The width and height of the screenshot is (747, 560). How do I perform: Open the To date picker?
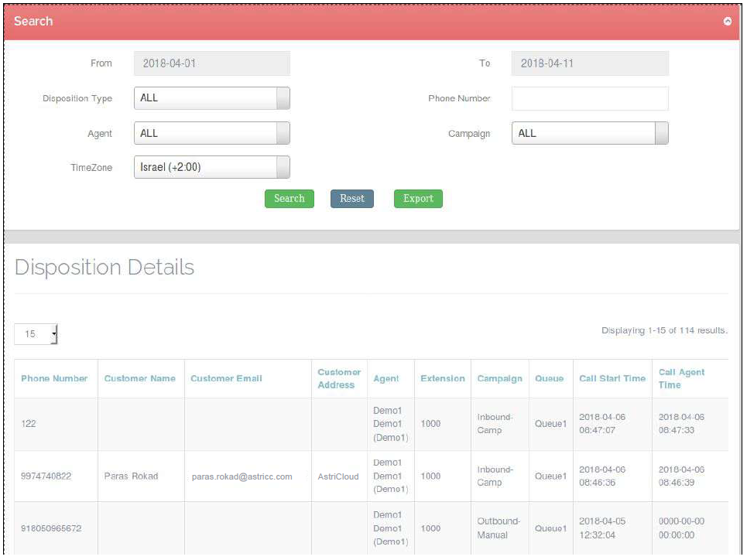pos(591,63)
